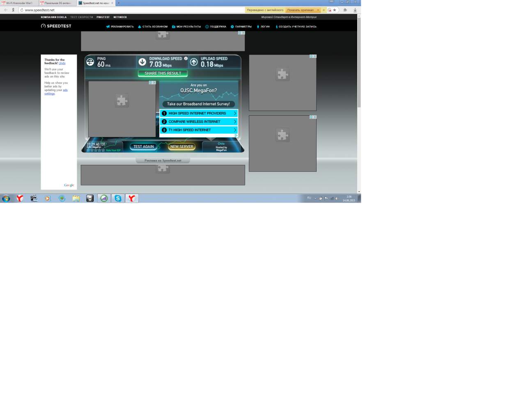Open media clapperboard taskbar icon
This screenshot has height=420, width=519.
tap(34, 199)
